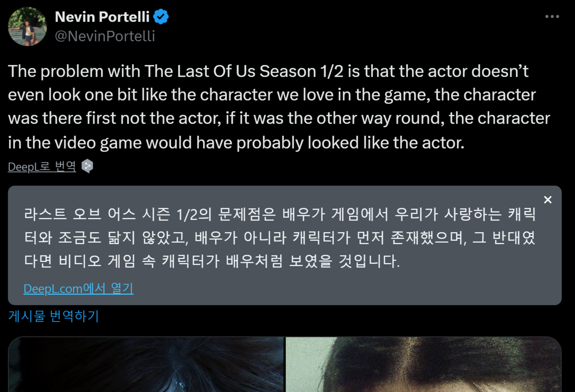Click the "DeepL로 번역" link
The height and width of the screenshot is (392, 575).
[42, 166]
